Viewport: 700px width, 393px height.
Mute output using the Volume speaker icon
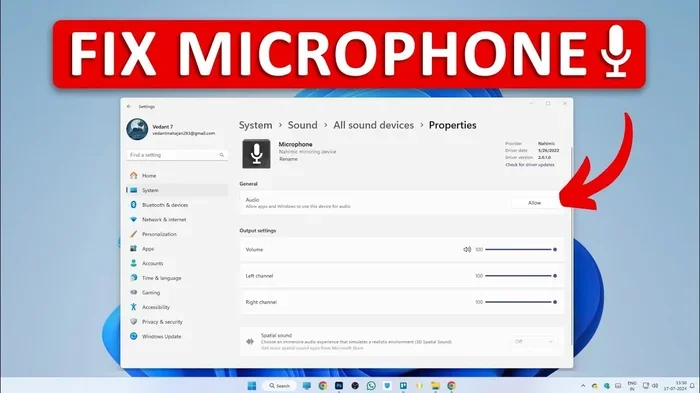pyautogui.click(x=467, y=249)
